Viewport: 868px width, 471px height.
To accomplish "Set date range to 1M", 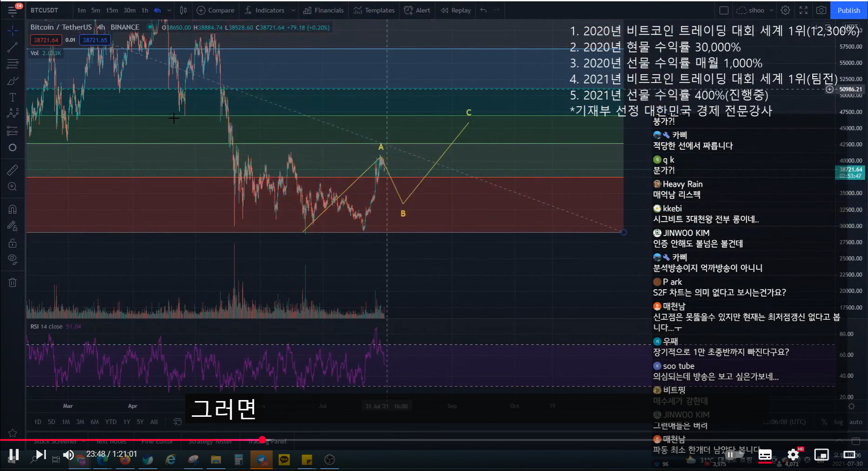I will point(66,422).
